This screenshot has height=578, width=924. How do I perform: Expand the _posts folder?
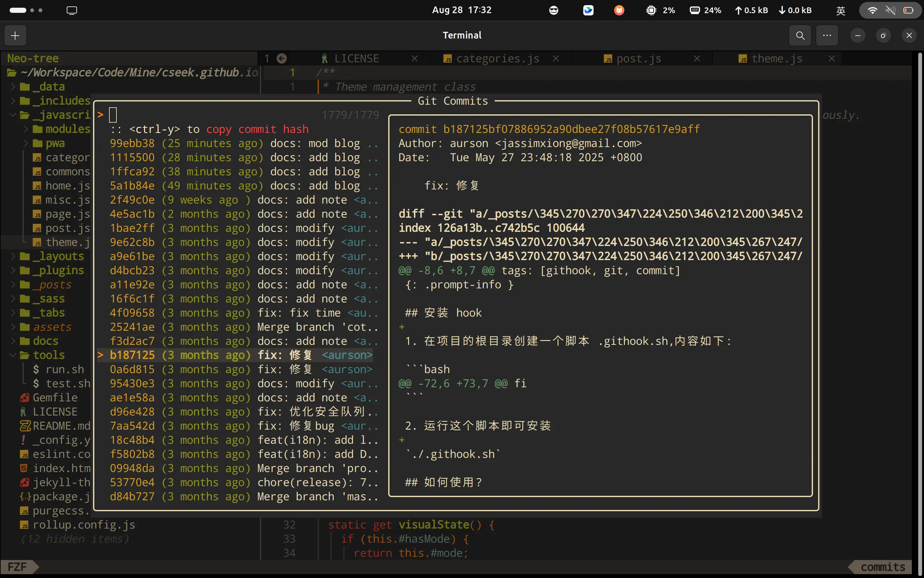pos(13,285)
